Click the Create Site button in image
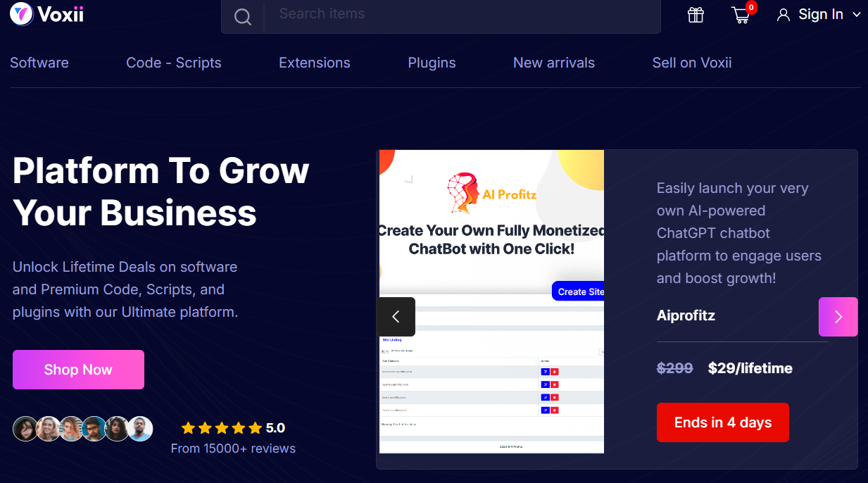The width and height of the screenshot is (868, 483). click(578, 291)
